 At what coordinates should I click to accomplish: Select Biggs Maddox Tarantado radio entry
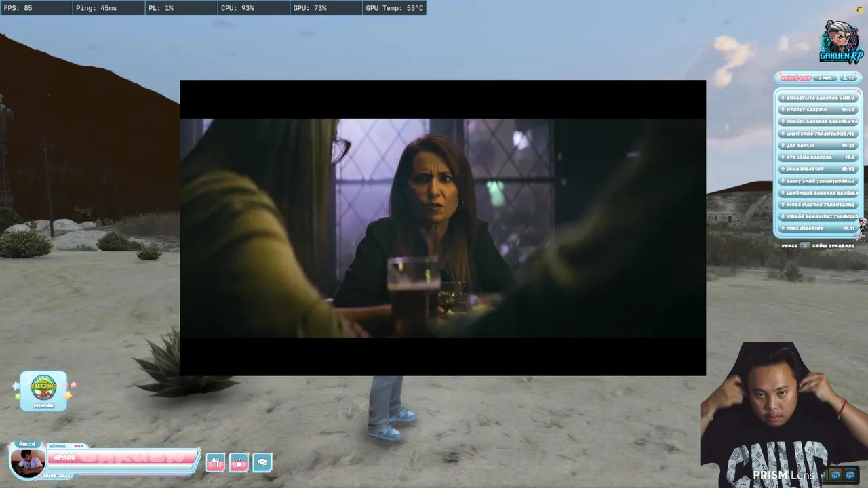(x=818, y=205)
